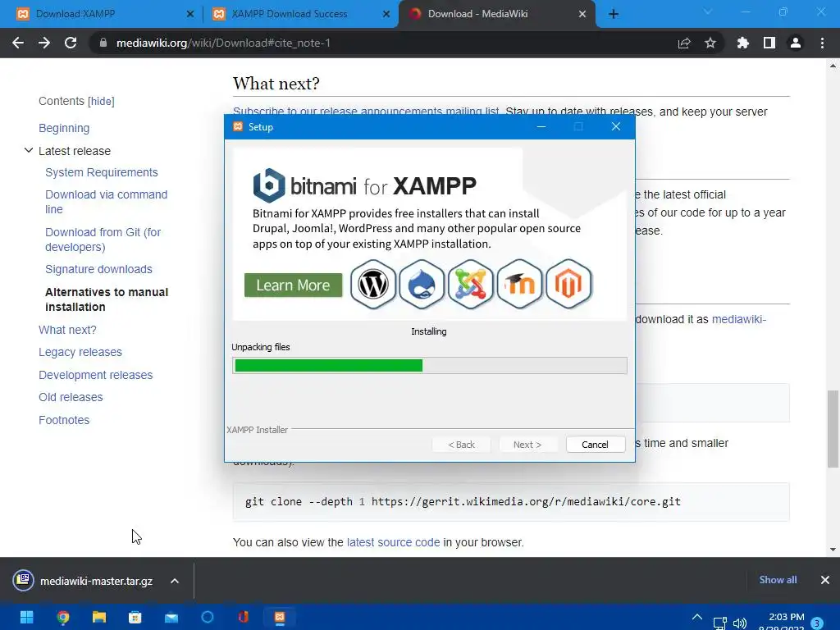Image resolution: width=840 pixels, height=630 pixels.
Task: Open Old releases contents link
Action: (x=71, y=397)
